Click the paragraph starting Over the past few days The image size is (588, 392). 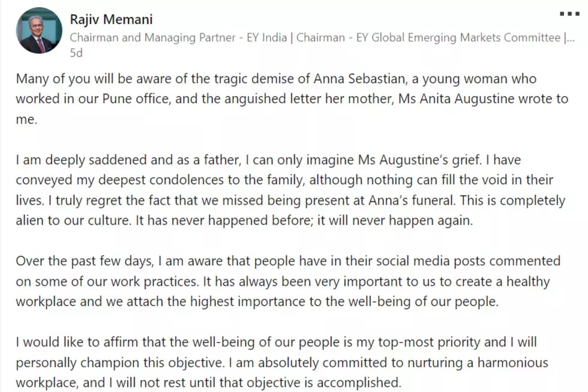tap(288, 282)
